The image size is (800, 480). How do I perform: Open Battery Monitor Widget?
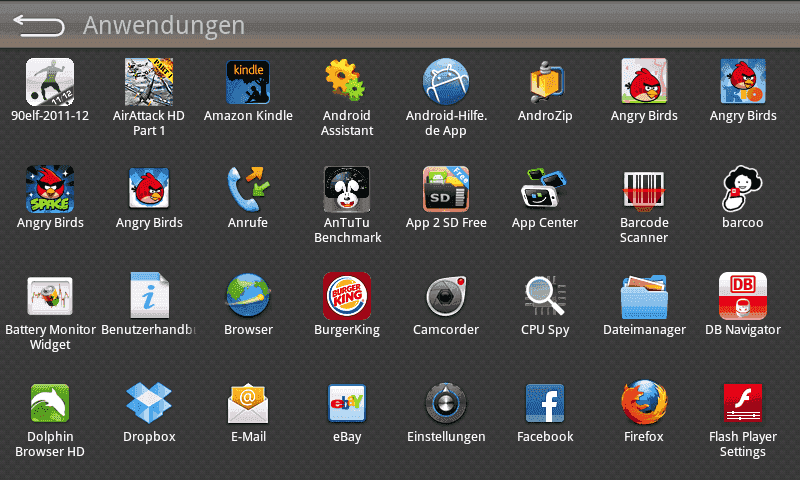click(x=50, y=296)
